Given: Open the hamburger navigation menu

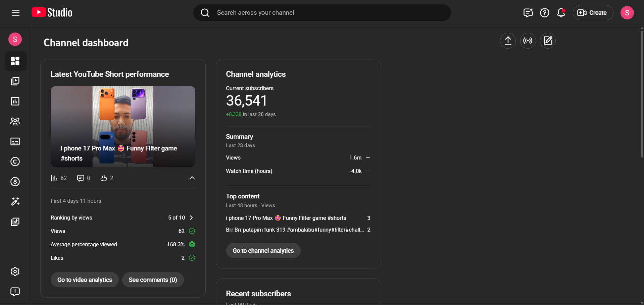Looking at the screenshot, I should click(15, 13).
